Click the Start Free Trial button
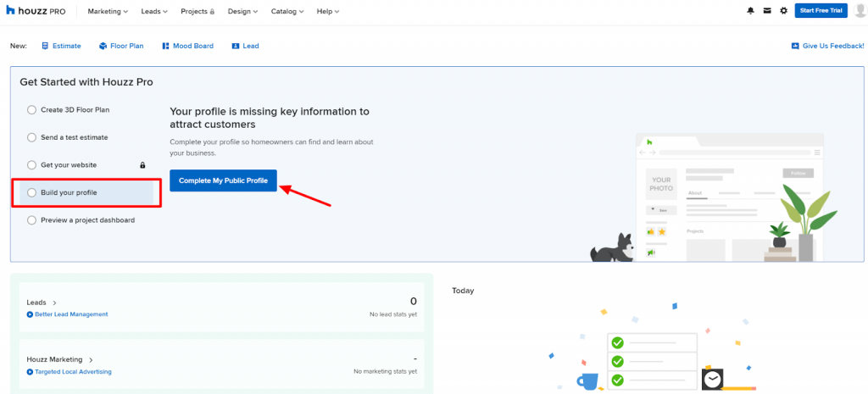The width and height of the screenshot is (868, 394). 821,11
